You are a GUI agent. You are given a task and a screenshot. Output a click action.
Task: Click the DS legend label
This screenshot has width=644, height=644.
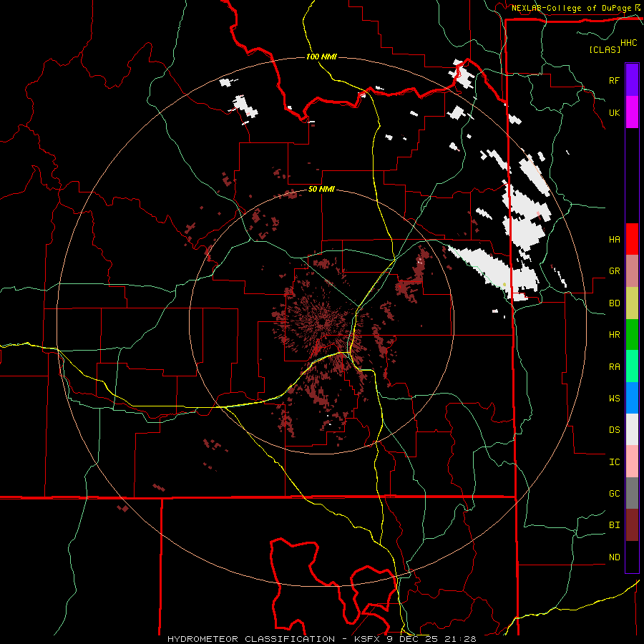tap(614, 430)
